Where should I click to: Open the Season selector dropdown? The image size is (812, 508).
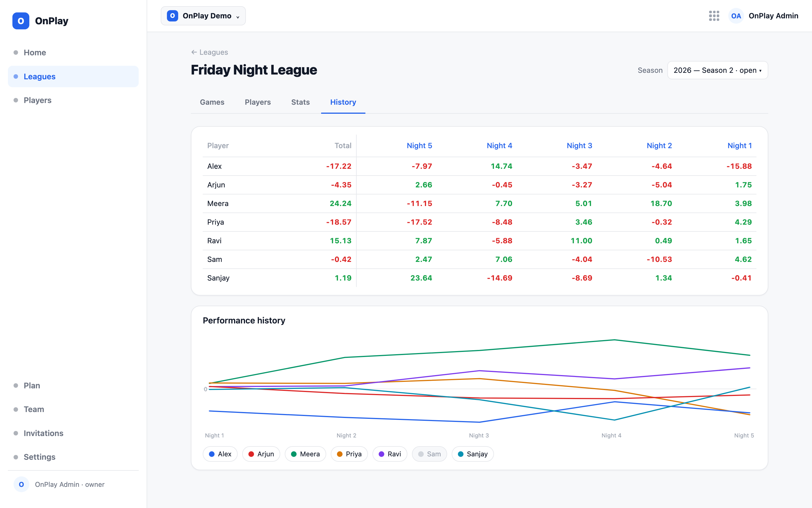(717, 70)
